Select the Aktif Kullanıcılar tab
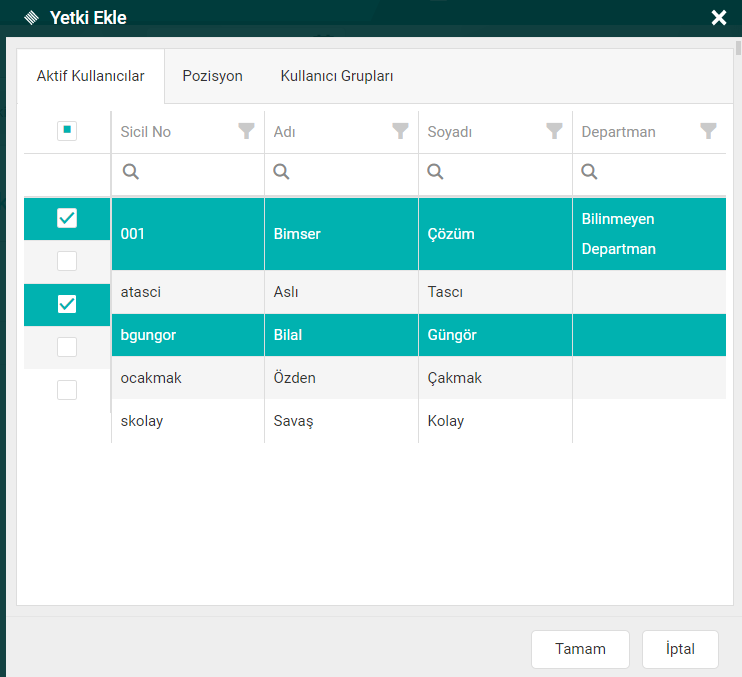742x677 pixels. [91, 76]
